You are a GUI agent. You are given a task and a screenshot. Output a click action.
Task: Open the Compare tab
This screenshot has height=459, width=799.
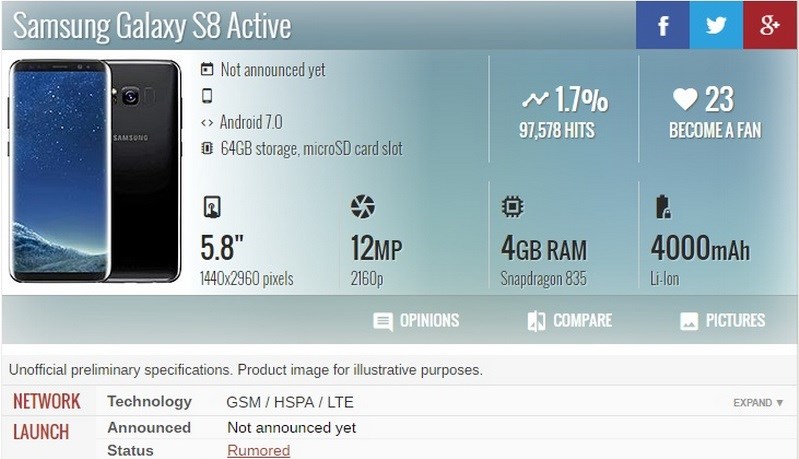[x=582, y=321]
